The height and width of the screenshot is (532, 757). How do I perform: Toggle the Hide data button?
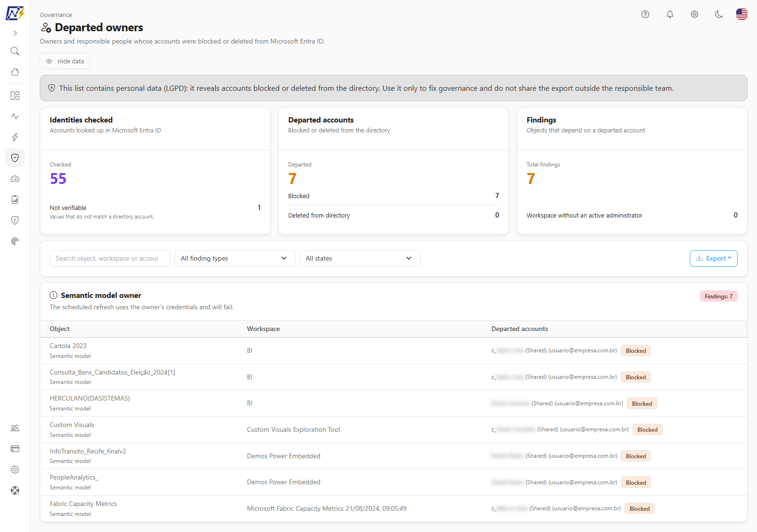(x=65, y=61)
